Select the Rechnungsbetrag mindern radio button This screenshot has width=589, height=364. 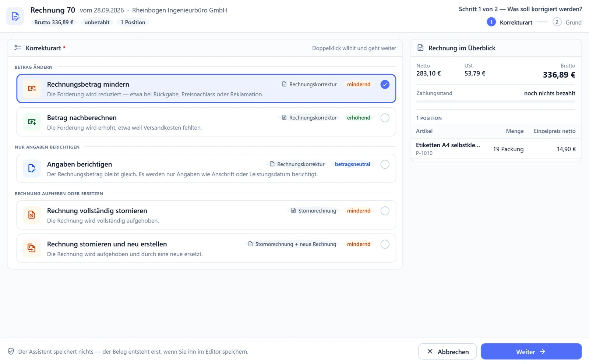click(385, 85)
